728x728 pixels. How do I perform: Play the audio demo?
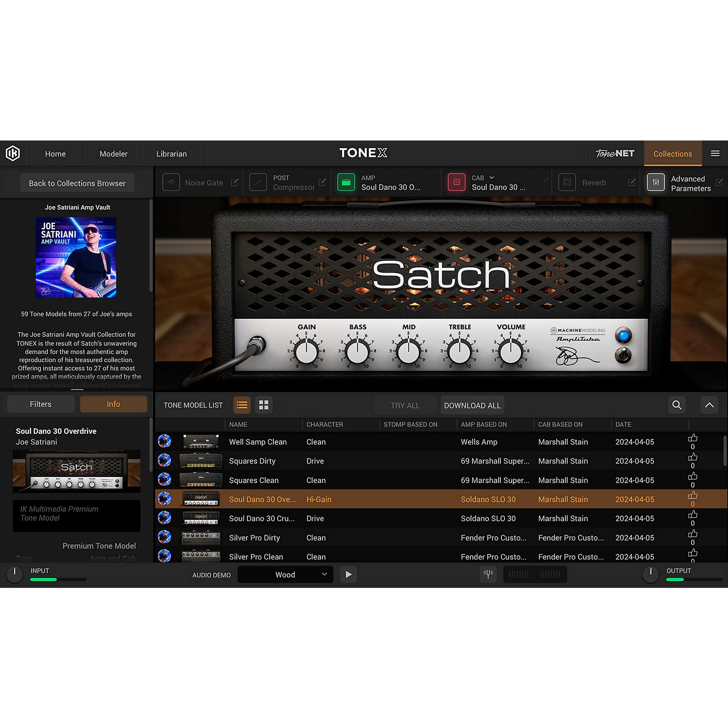pos(349,574)
